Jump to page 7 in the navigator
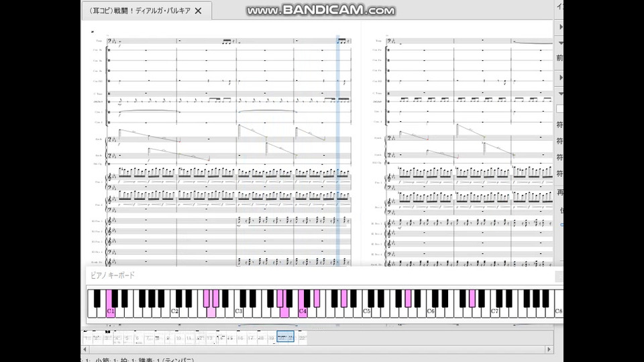644x362 pixels. click(x=148, y=338)
